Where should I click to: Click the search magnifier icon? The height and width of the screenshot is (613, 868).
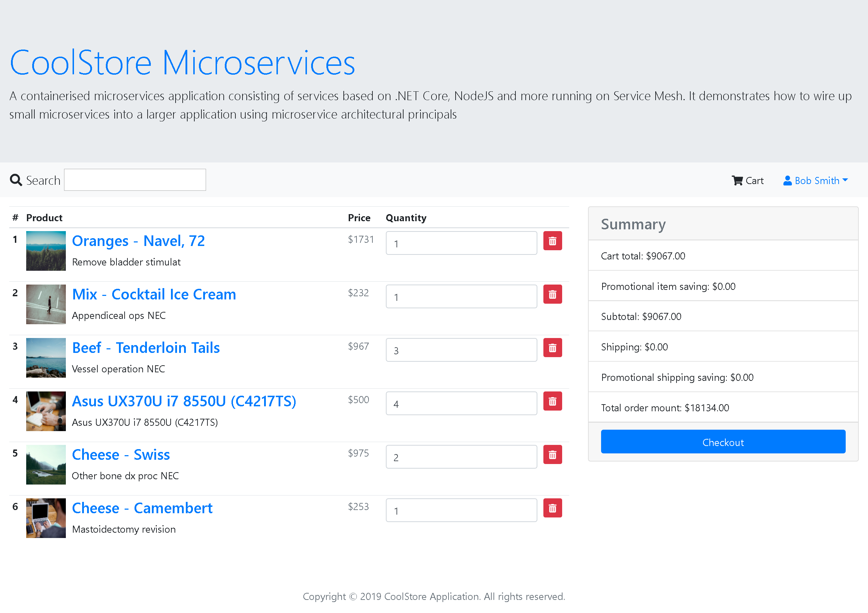[x=16, y=180]
